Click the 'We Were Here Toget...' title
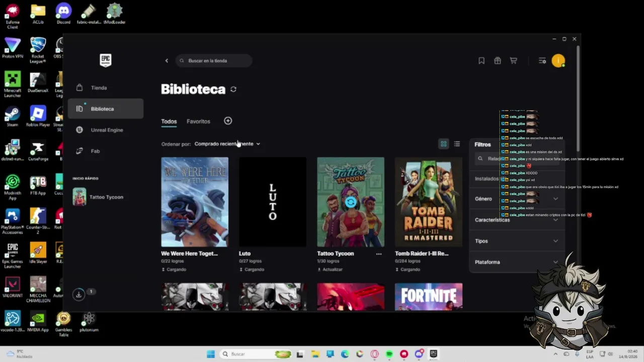 190,254
